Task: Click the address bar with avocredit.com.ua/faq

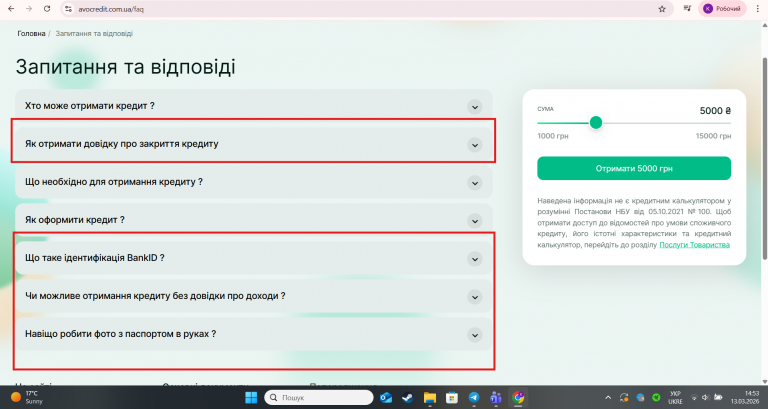Action: click(x=362, y=9)
